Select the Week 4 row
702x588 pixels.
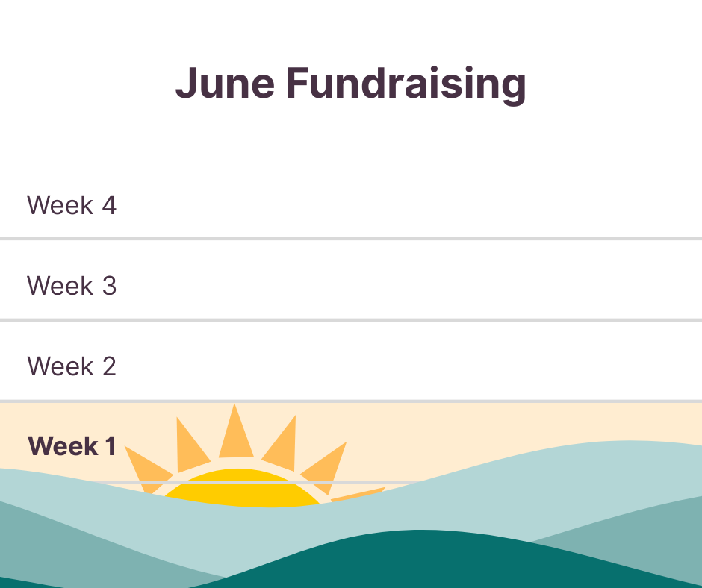pos(351,205)
